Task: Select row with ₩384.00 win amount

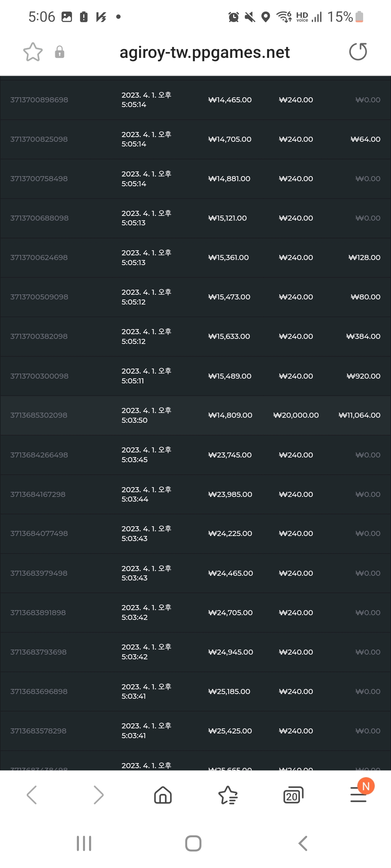Action: (x=195, y=336)
